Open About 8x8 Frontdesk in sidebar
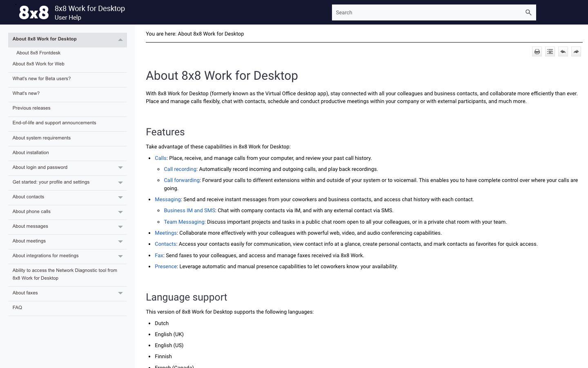Screen dimensions: 588x368 (38, 53)
